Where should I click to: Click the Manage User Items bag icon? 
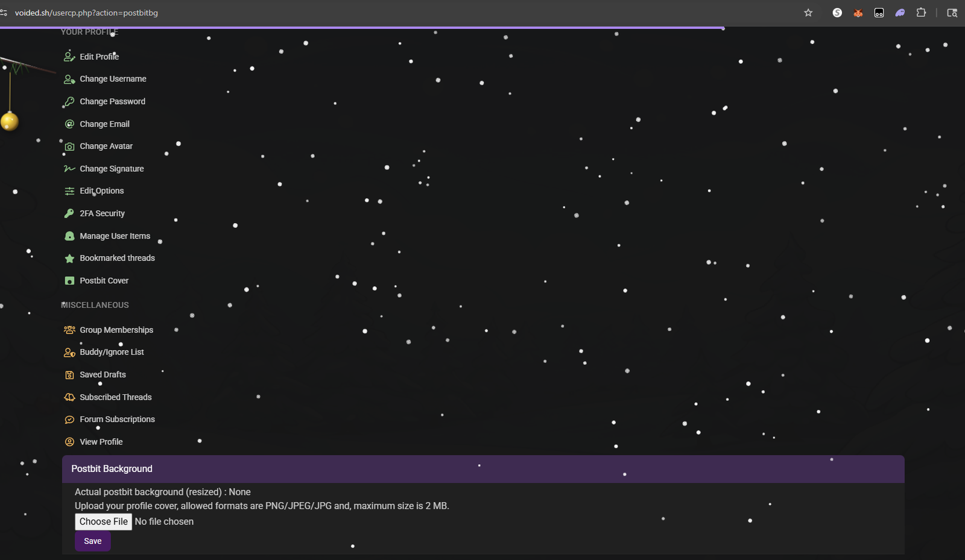pyautogui.click(x=69, y=236)
